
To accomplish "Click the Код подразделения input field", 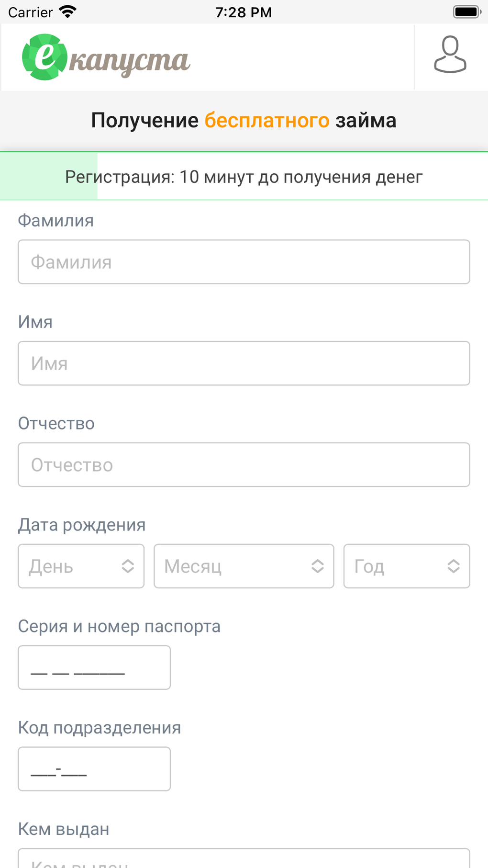I will pyautogui.click(x=94, y=769).
